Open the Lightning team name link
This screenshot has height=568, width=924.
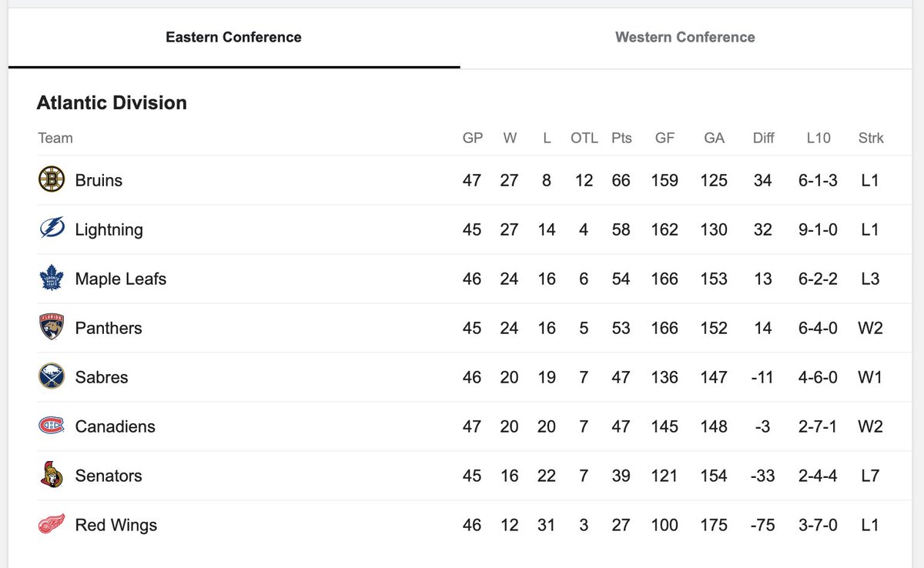[x=109, y=229]
